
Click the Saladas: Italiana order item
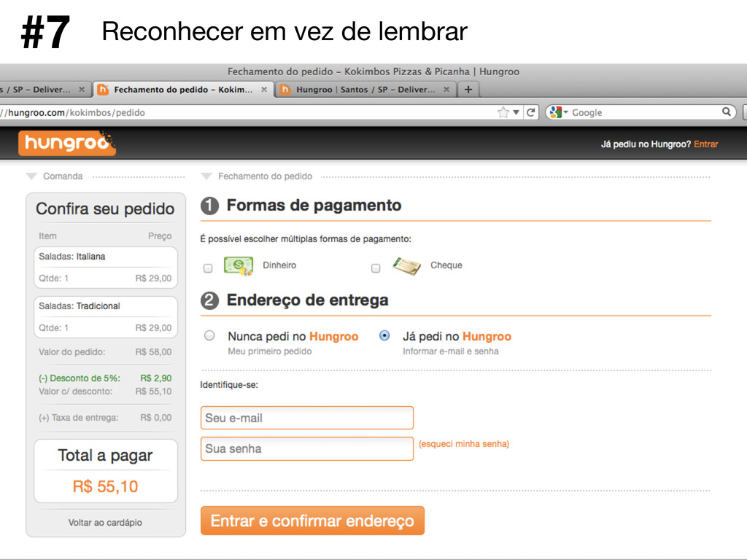click(x=106, y=267)
